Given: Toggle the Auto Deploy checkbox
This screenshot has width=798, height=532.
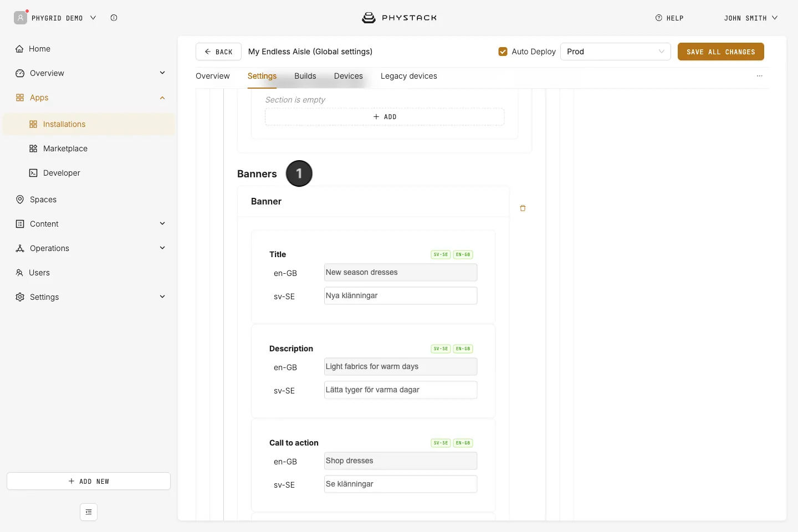Looking at the screenshot, I should click(503, 52).
